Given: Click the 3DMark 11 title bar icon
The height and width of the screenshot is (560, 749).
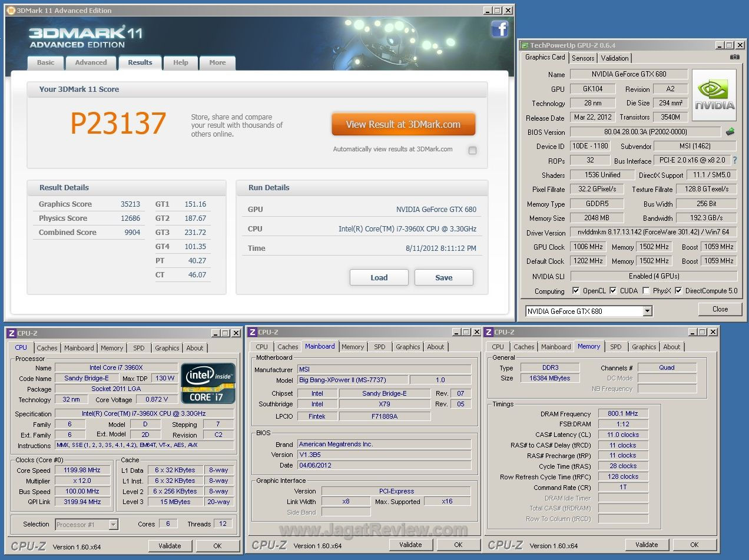Looking at the screenshot, I should (11, 11).
